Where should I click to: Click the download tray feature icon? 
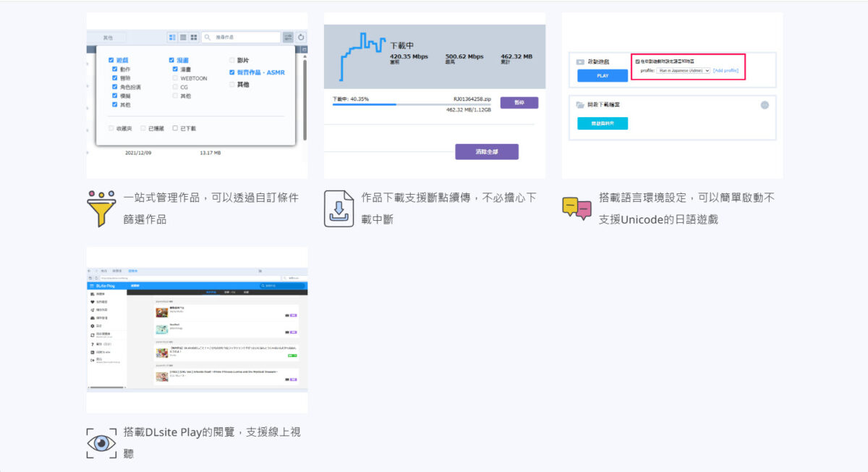(x=339, y=208)
